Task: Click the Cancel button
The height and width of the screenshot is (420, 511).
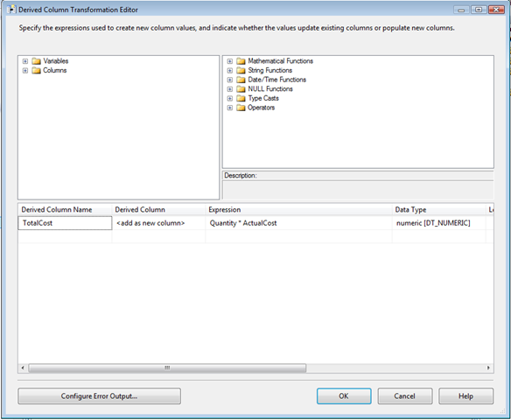Action: point(405,396)
